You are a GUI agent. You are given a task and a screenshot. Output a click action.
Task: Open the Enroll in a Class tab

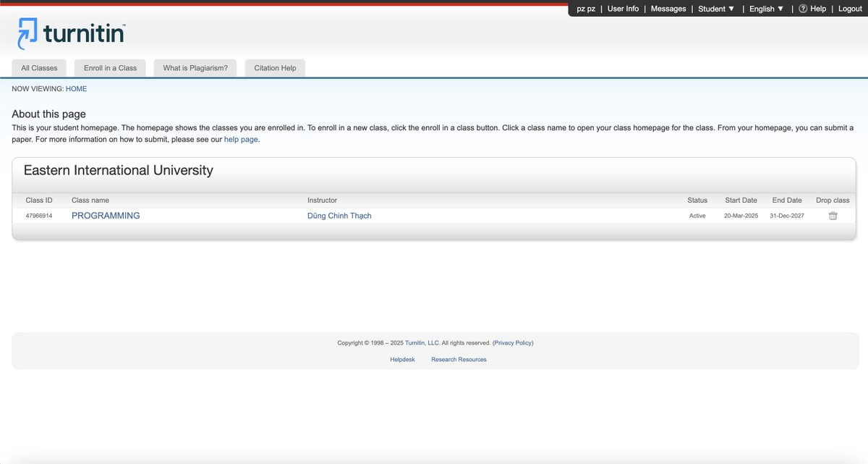[x=110, y=68]
